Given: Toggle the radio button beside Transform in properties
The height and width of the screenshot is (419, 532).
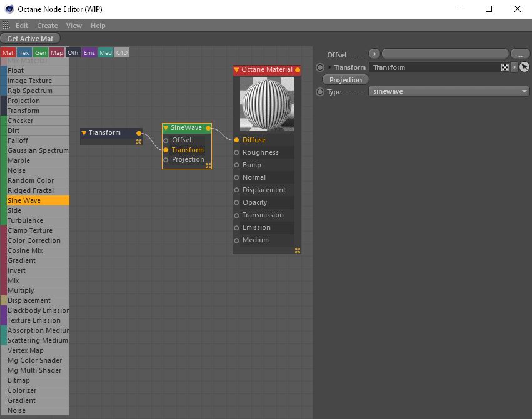Looking at the screenshot, I should (318, 67).
